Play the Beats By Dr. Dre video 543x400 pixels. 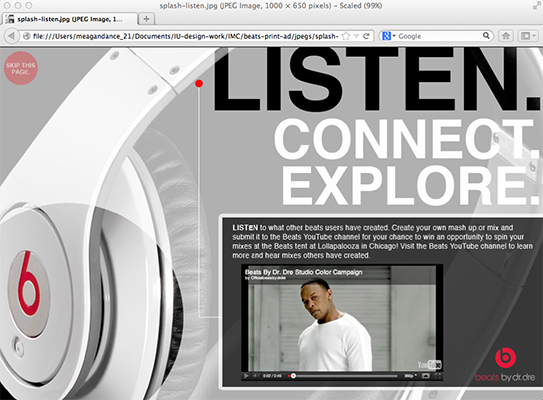[x=246, y=376]
